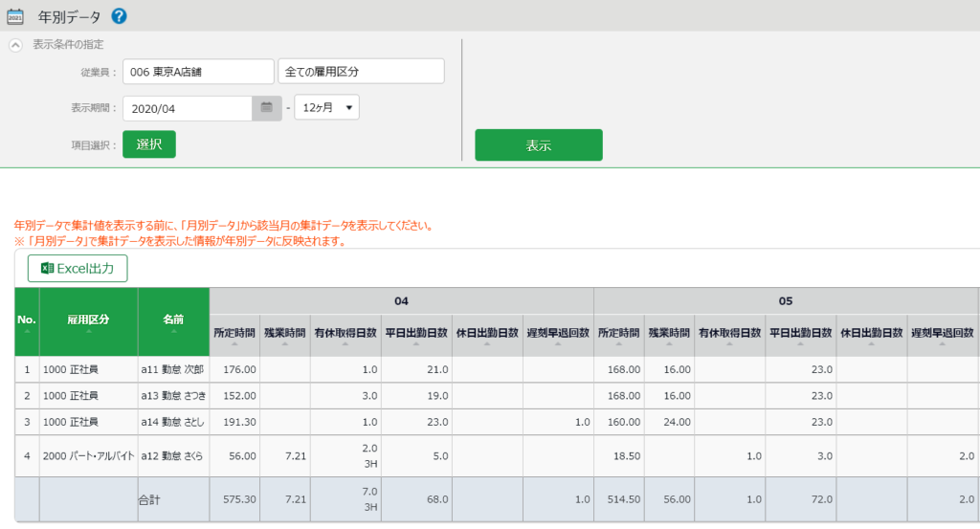The width and height of the screenshot is (980, 529).
Task: Open the calendar picker beside 2020/04
Action: (x=267, y=108)
